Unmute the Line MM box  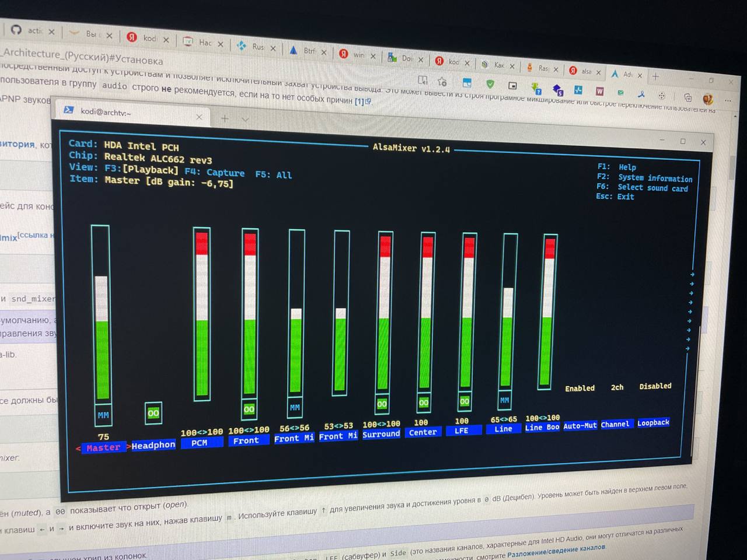click(x=505, y=400)
